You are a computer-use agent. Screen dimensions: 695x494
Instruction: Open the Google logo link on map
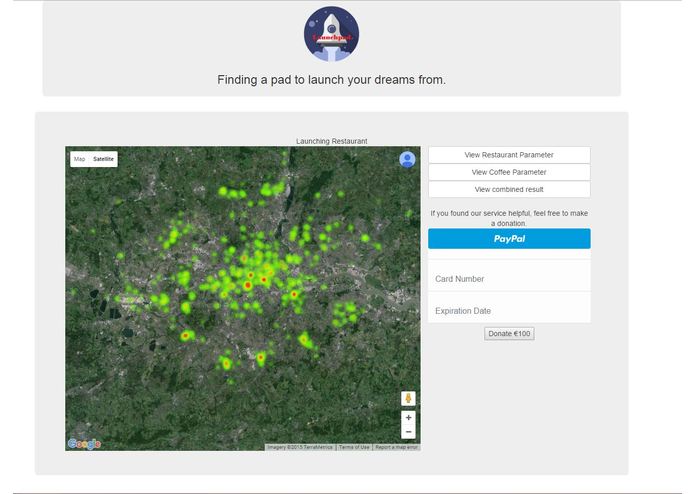click(84, 443)
